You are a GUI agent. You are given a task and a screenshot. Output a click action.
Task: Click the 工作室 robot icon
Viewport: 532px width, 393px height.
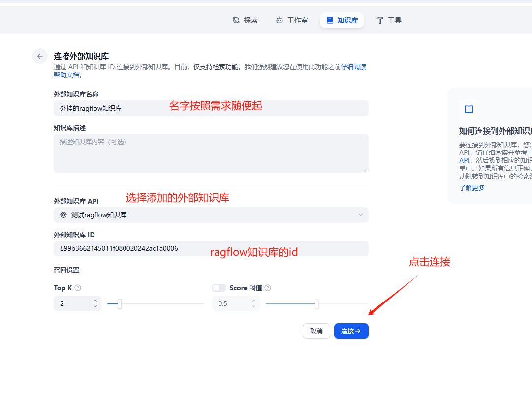coord(280,20)
